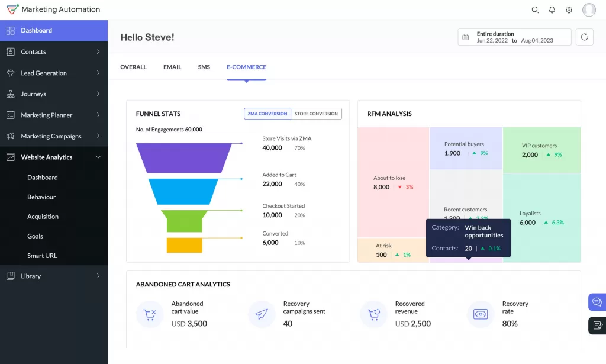Collapse the Website Analytics menu
Image resolution: width=606 pixels, height=364 pixels.
[x=47, y=157]
